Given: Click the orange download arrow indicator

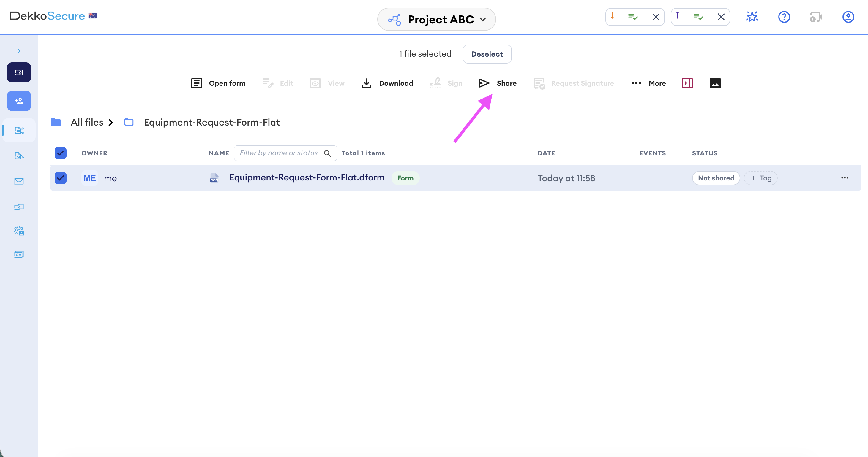Looking at the screenshot, I should [612, 16].
